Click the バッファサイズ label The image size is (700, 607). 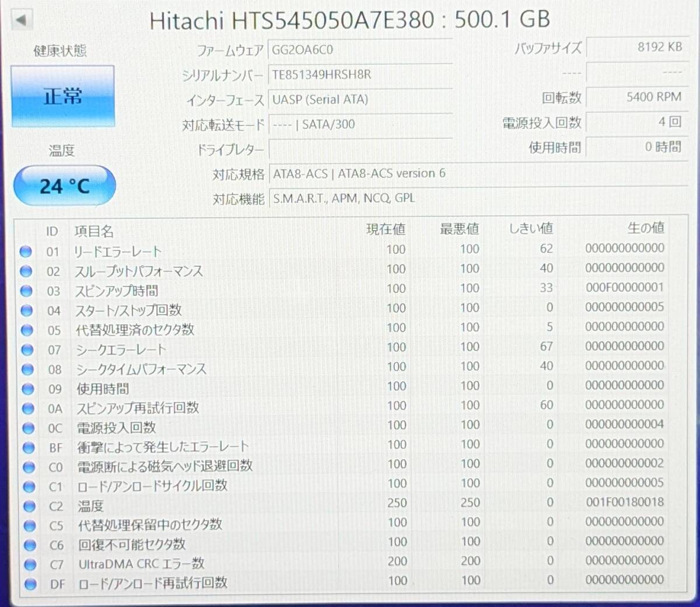point(548,48)
